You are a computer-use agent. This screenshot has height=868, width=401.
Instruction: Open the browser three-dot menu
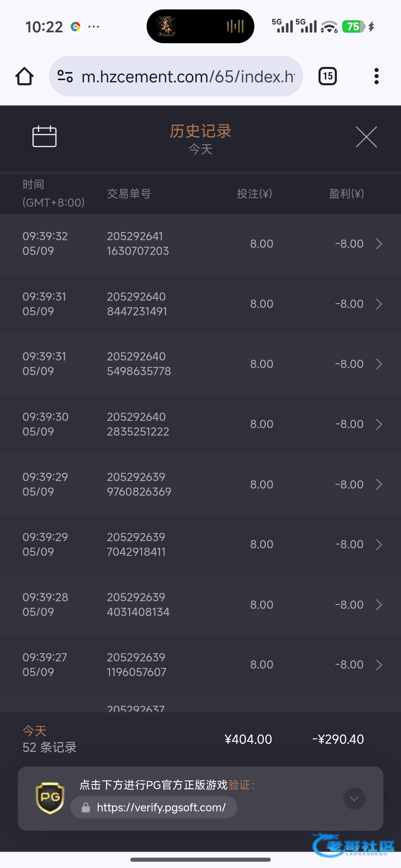pyautogui.click(x=376, y=76)
